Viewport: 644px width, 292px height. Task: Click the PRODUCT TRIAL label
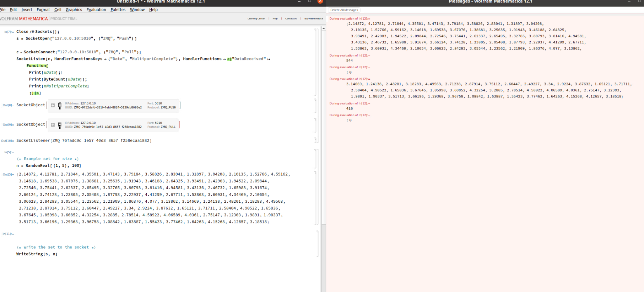[64, 18]
